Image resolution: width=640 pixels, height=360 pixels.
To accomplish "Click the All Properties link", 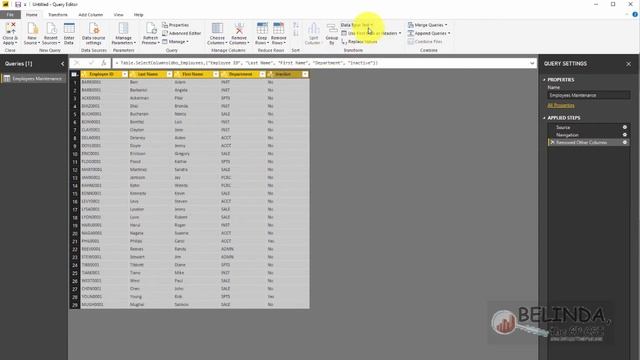I will click(x=561, y=105).
